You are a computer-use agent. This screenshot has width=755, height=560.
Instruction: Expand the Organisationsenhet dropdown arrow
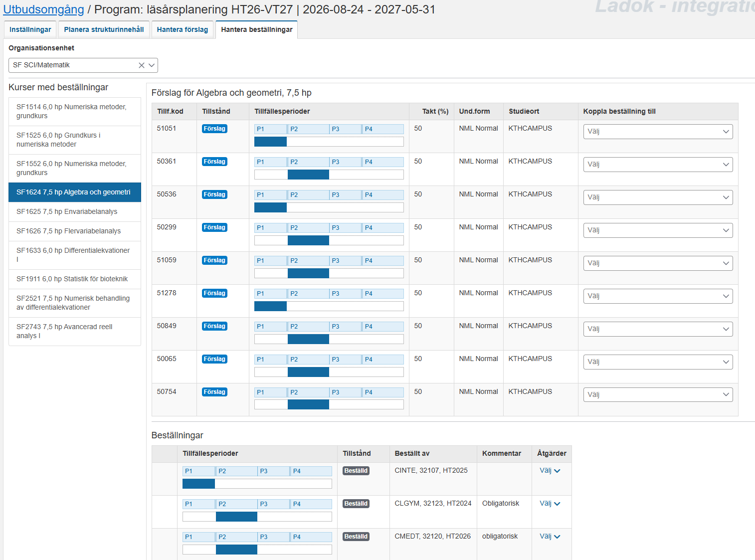coord(152,65)
